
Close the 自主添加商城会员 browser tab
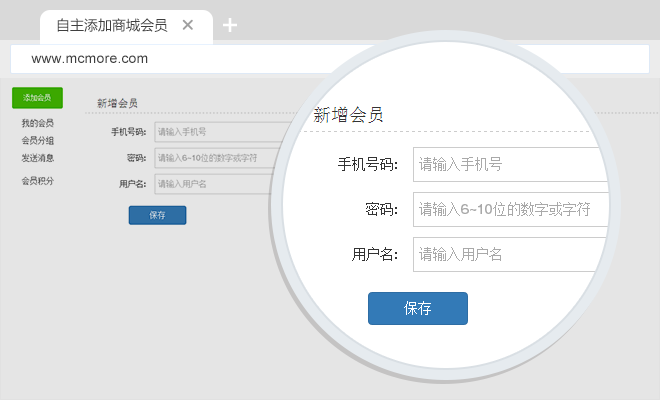pyautogui.click(x=187, y=26)
